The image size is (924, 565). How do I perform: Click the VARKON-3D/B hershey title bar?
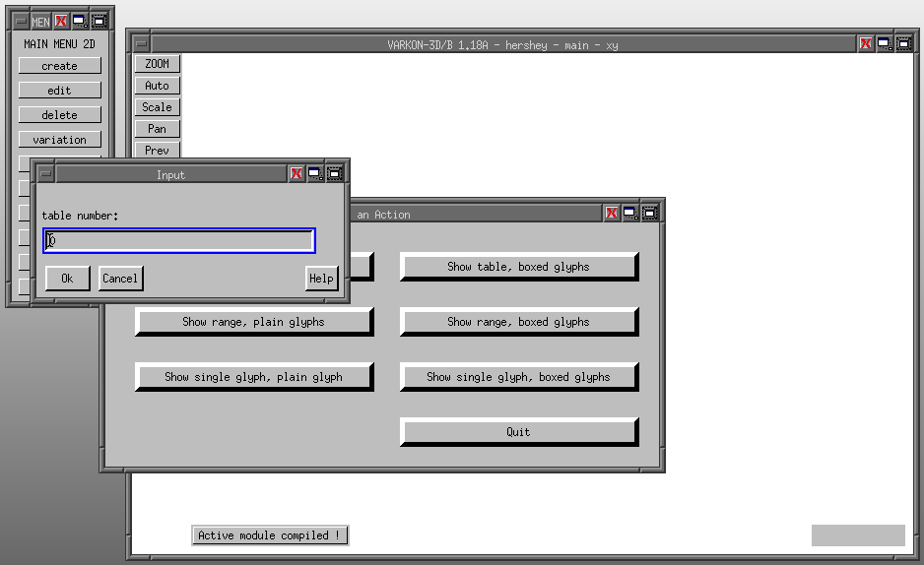pos(502,44)
